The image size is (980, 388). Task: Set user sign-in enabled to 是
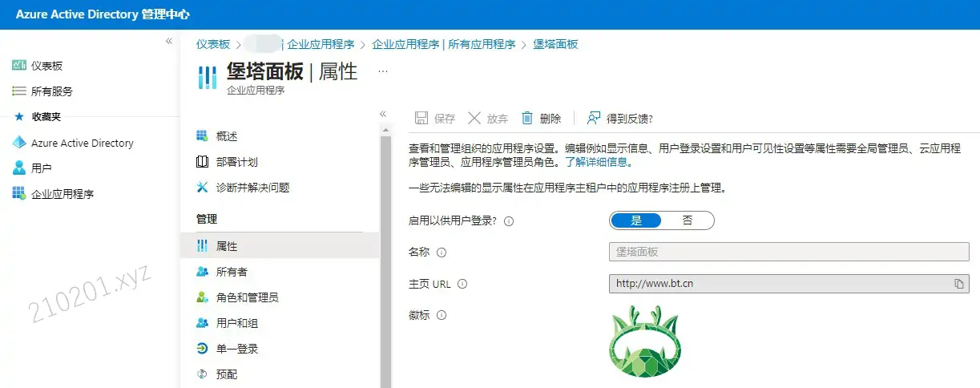tap(636, 220)
